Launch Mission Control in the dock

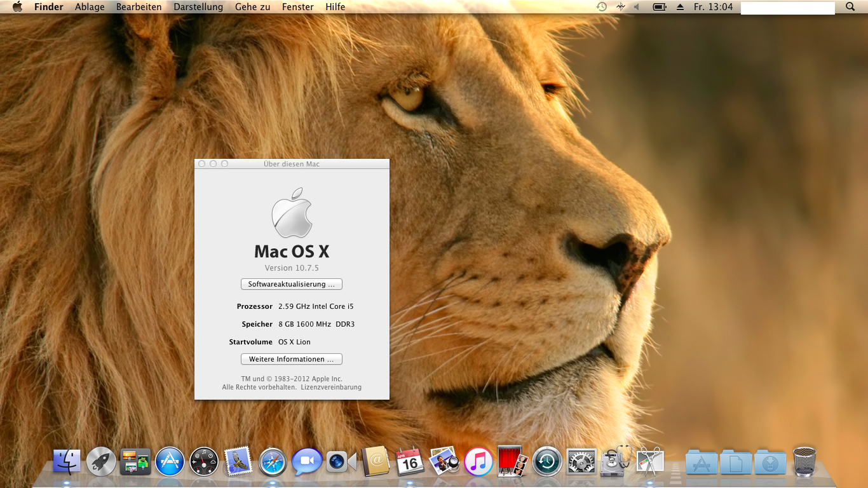pos(135,462)
